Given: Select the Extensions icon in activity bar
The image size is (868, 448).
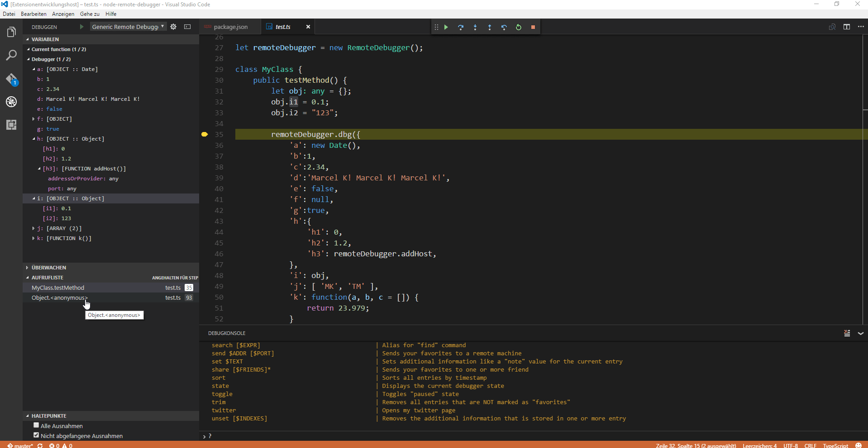Looking at the screenshot, I should coord(11,125).
